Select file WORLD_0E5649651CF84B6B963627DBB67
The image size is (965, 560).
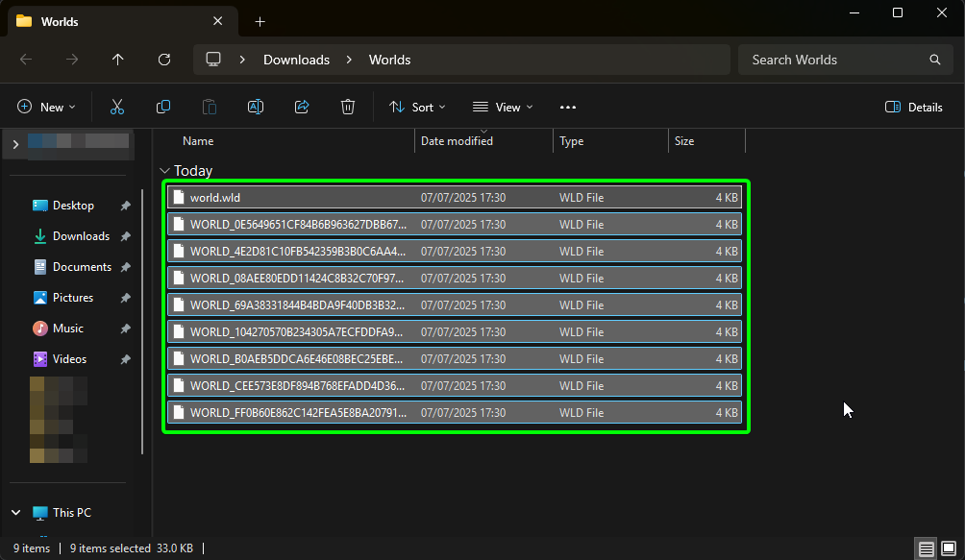coord(455,225)
